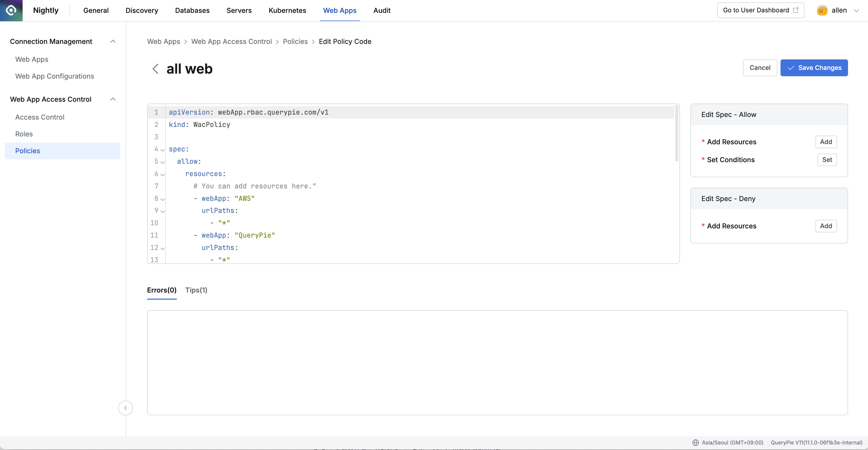
Task: Click the globe timezone icon
Action: [695, 443]
